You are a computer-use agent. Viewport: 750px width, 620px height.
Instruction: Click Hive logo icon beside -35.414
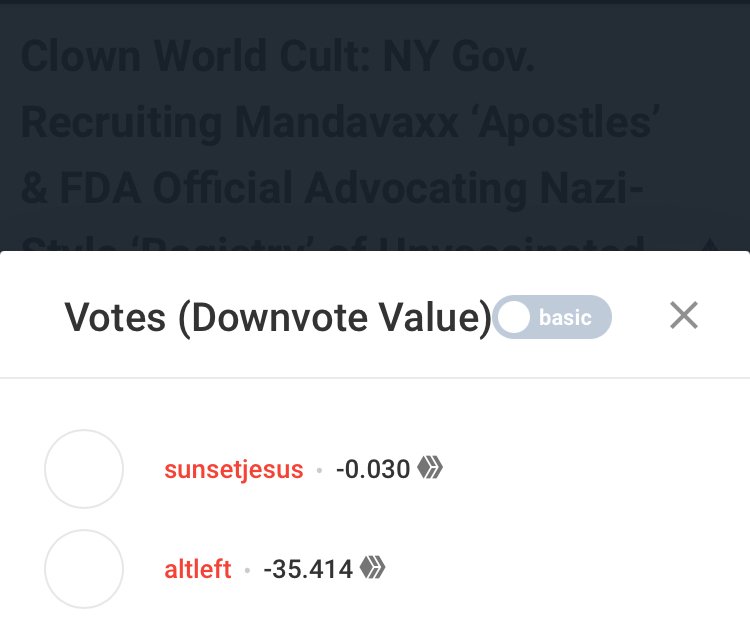pyautogui.click(x=373, y=567)
